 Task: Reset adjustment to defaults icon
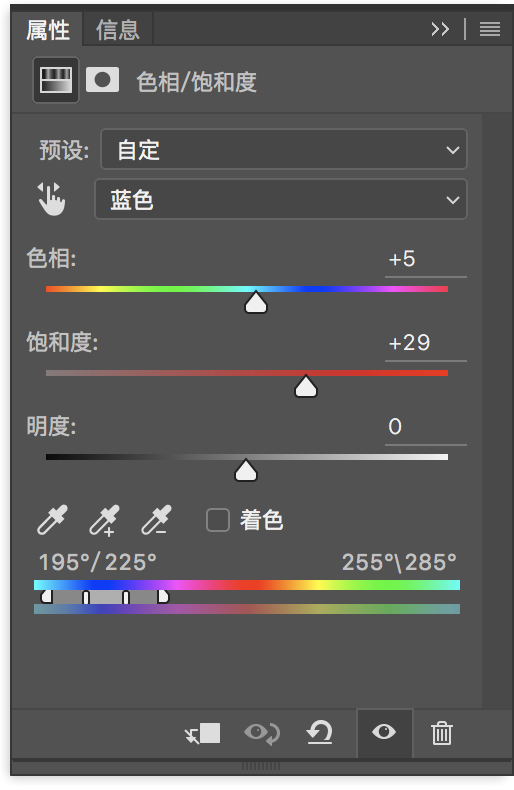320,733
